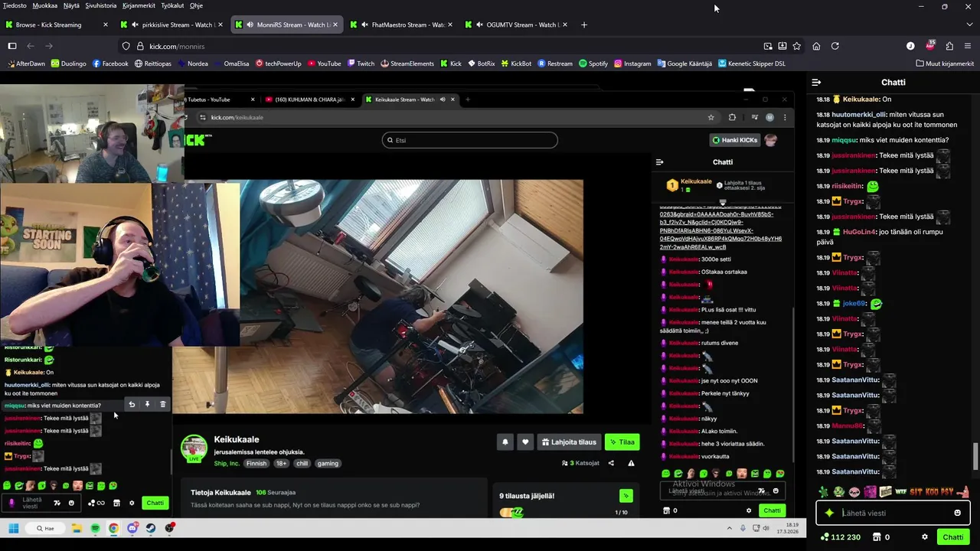Open Steam from the streamed taskbar

point(151,528)
